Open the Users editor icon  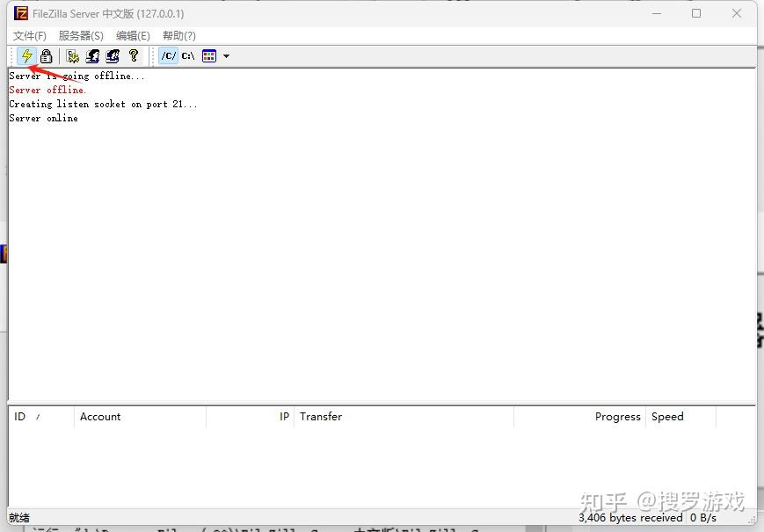pos(92,56)
